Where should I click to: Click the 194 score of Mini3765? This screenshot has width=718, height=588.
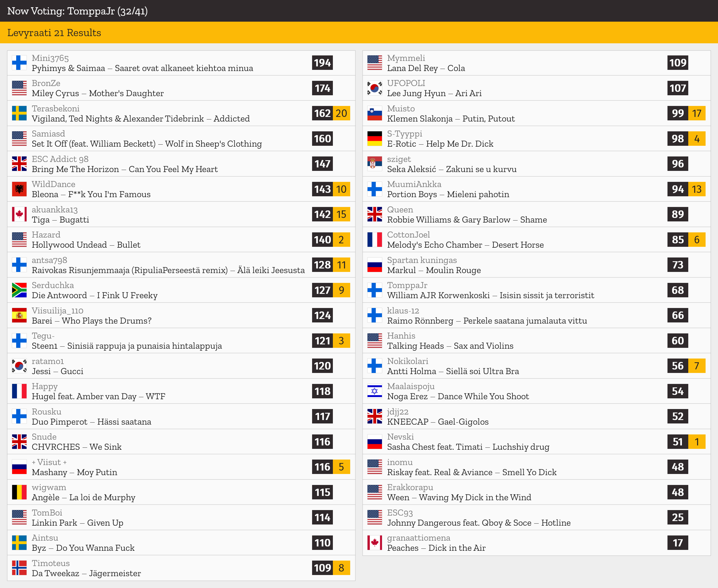322,63
